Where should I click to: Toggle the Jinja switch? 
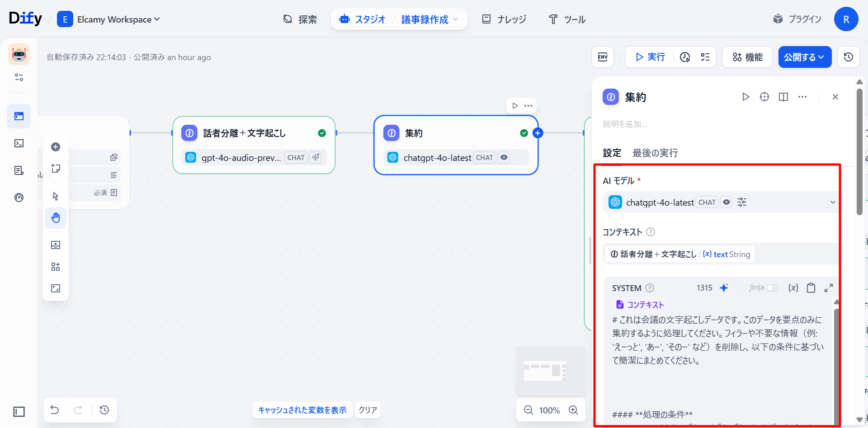(772, 288)
